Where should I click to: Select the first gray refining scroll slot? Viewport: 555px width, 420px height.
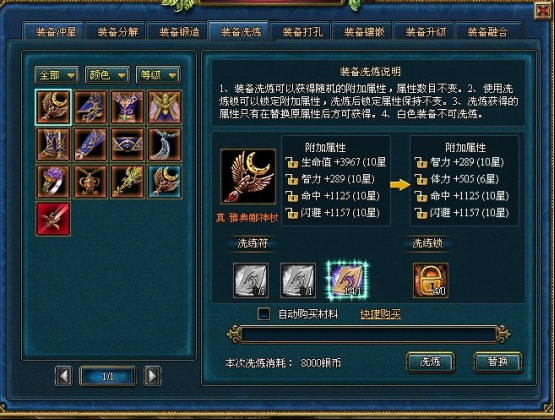point(251,280)
